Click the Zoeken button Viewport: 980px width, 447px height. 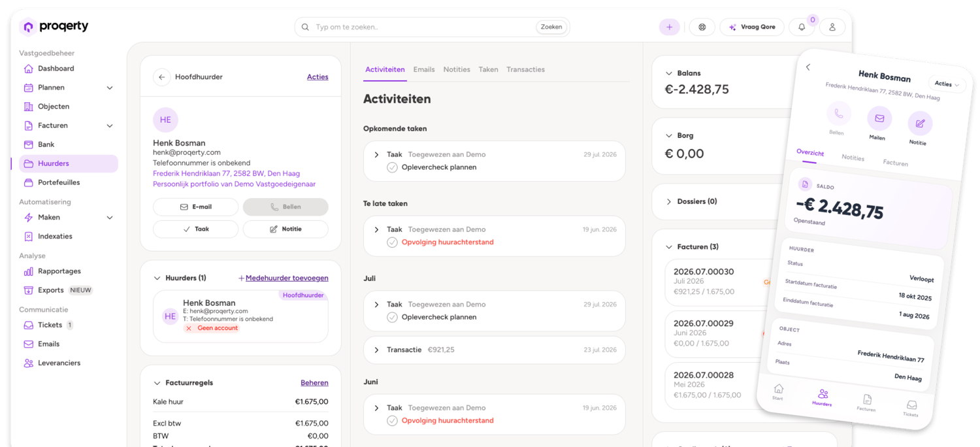551,27
